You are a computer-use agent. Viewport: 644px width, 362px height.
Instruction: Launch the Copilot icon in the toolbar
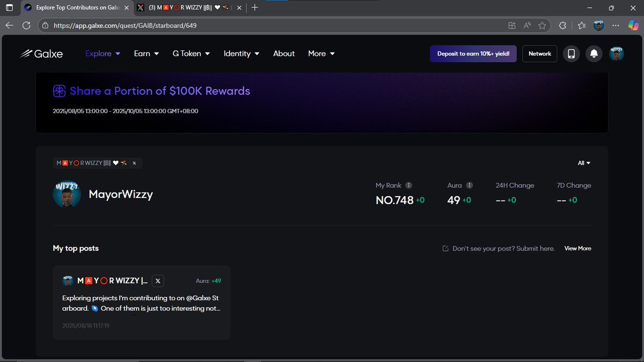(x=633, y=25)
